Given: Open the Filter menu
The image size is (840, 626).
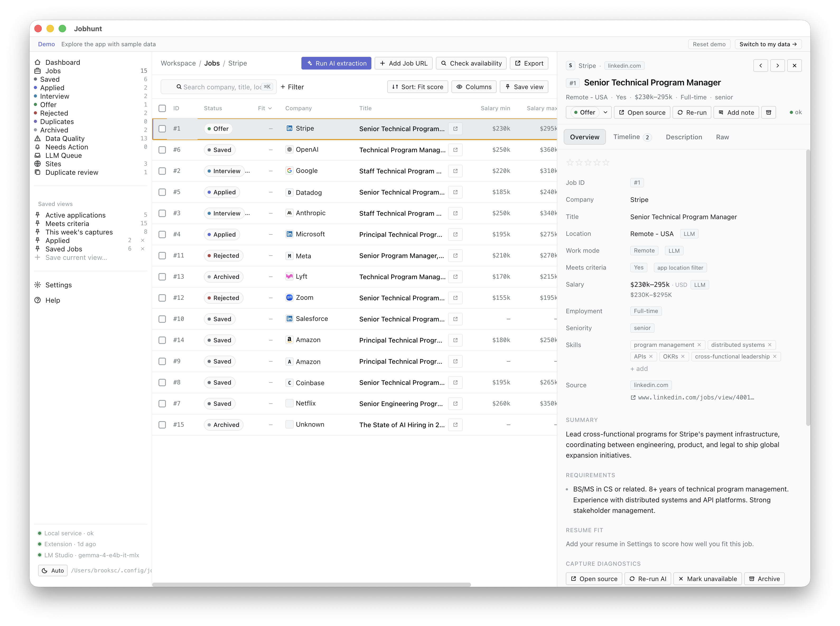Looking at the screenshot, I should (x=292, y=87).
